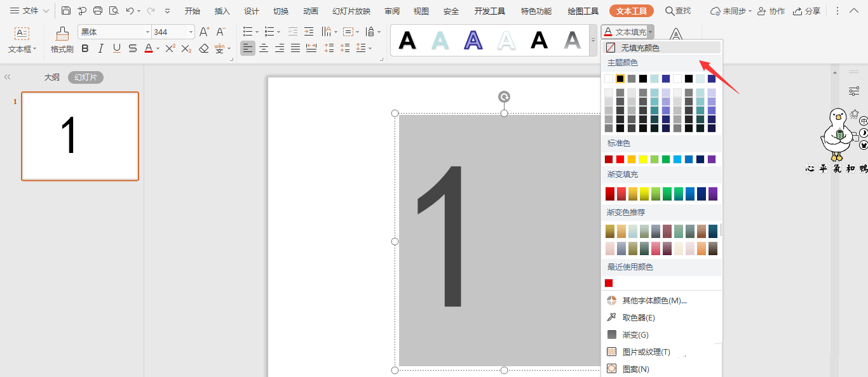The width and height of the screenshot is (868, 377).
Task: Select the gray gradient A text style
Action: coord(573,40)
